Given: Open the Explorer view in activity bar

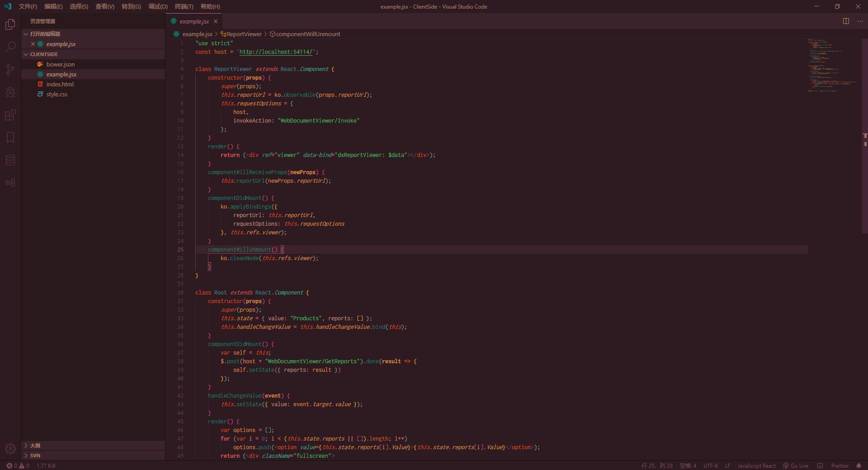Looking at the screenshot, I should pos(10,24).
